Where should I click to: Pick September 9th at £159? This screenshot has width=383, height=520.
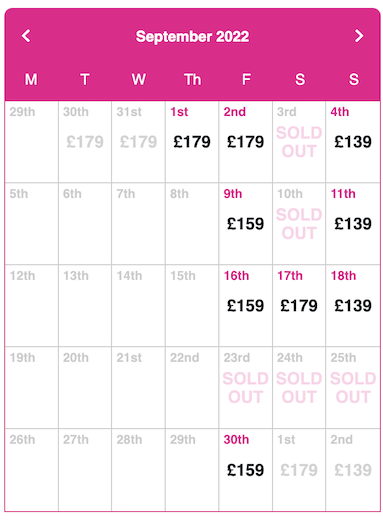(x=246, y=224)
